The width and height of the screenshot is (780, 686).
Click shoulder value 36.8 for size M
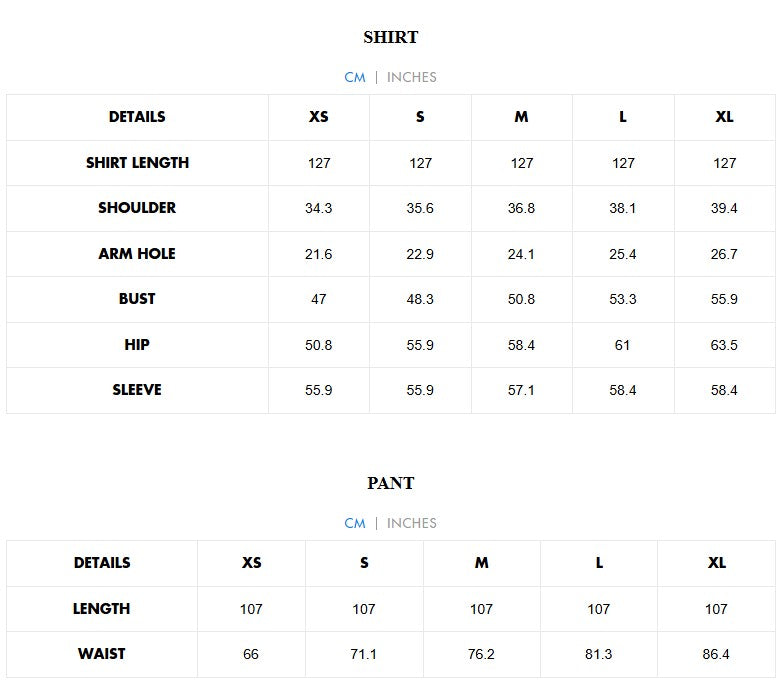click(521, 209)
